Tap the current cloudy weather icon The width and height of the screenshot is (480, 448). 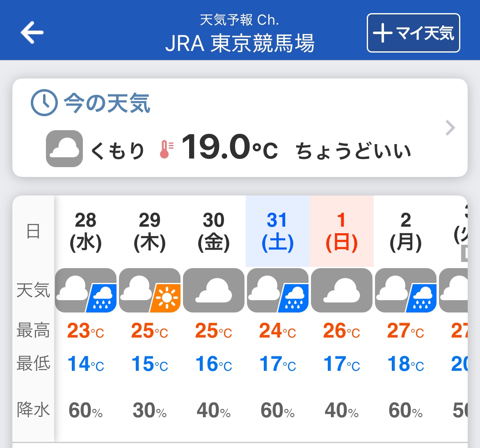(64, 149)
